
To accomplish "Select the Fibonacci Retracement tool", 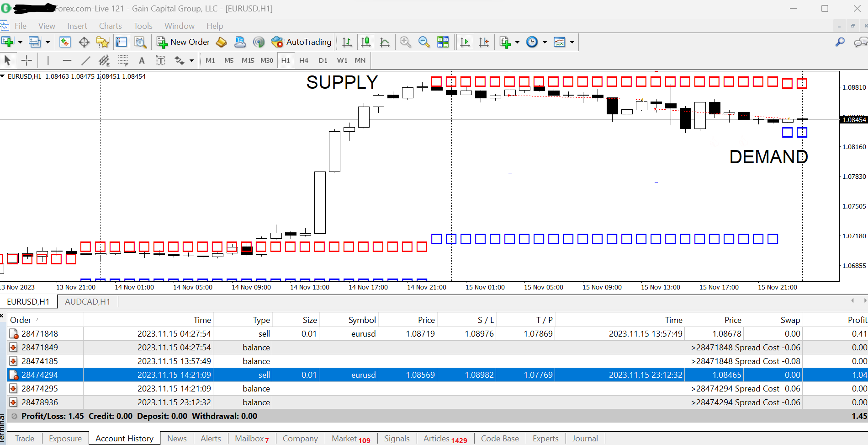I will point(123,60).
